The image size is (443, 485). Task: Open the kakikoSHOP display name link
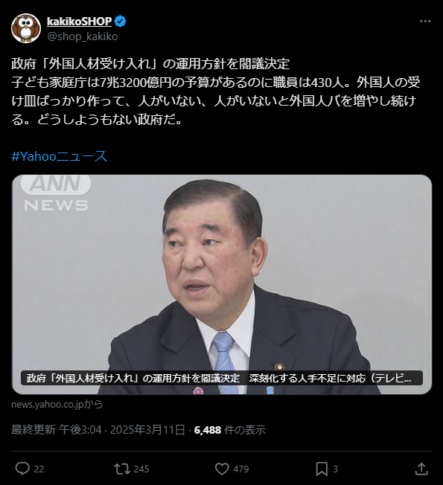click(x=79, y=21)
